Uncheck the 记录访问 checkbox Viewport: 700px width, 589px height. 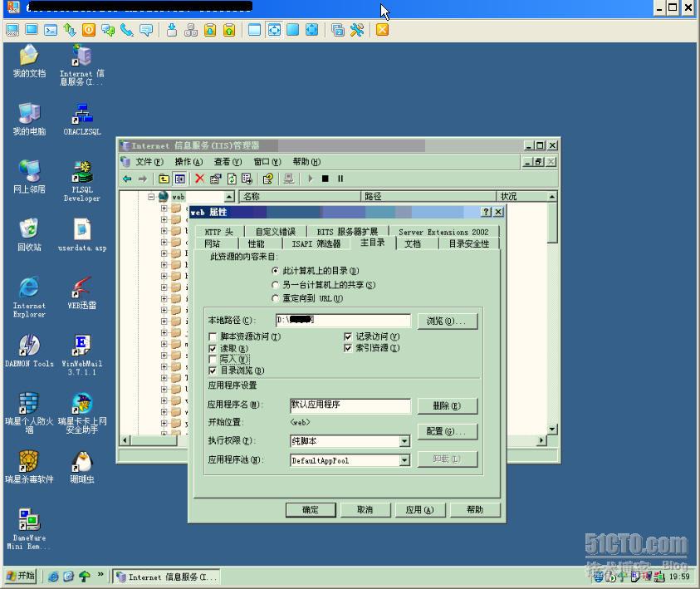pos(348,336)
